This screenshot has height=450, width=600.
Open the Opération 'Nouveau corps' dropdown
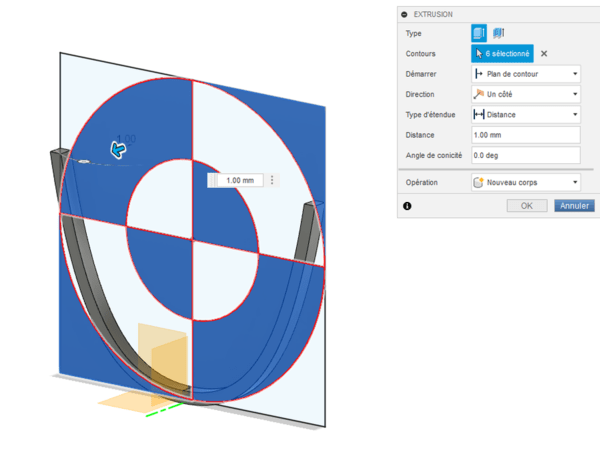(525, 183)
